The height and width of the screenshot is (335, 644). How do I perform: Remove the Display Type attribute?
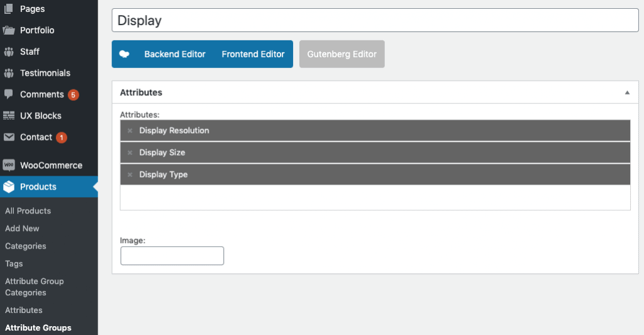[x=130, y=175]
